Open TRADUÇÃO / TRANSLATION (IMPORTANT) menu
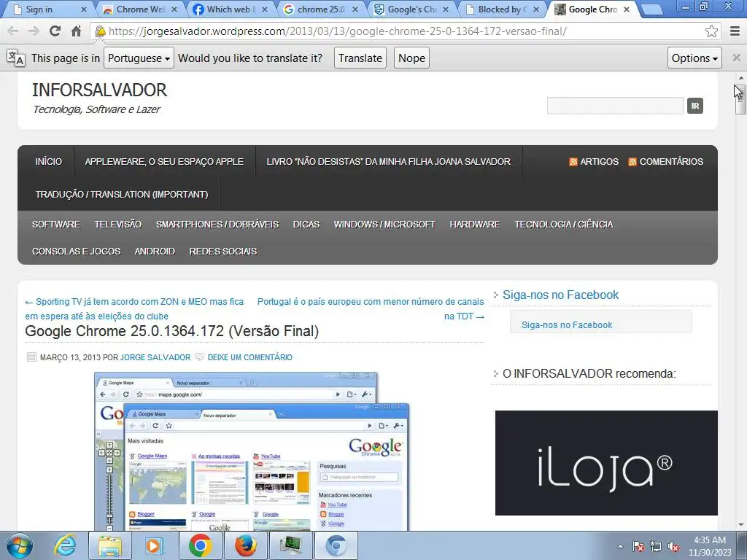 tap(122, 194)
